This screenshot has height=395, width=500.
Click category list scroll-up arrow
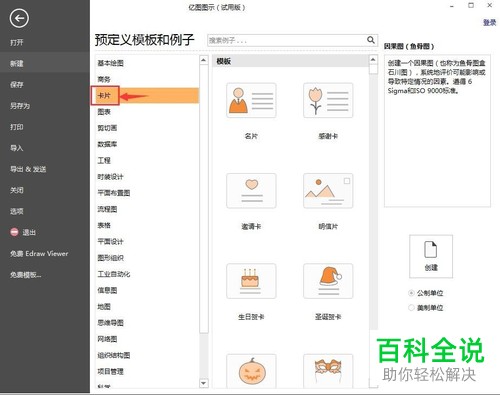coord(204,60)
